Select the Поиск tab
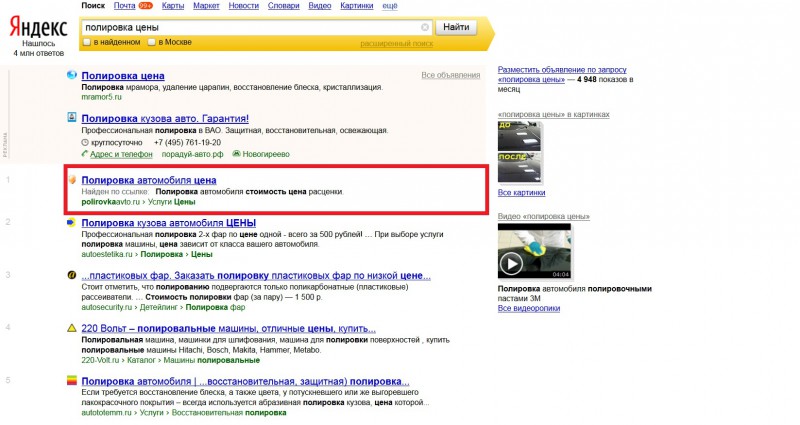The image size is (800, 425). [x=93, y=6]
